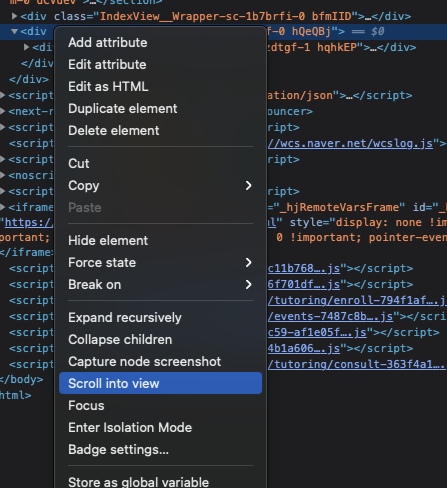The height and width of the screenshot is (488, 447).
Task: Open the tutoring/consult-363f4a1 script link
Action: click(357, 365)
